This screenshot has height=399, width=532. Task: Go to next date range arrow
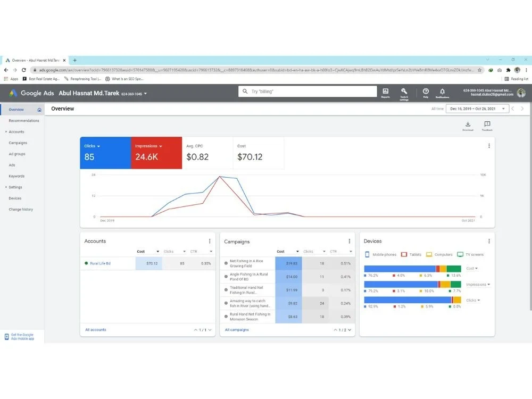[x=522, y=109]
